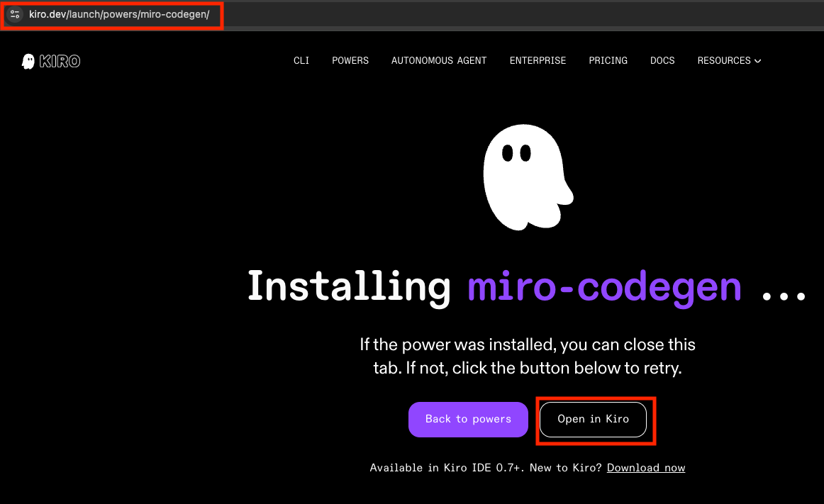Follow the Download now link

click(646, 468)
